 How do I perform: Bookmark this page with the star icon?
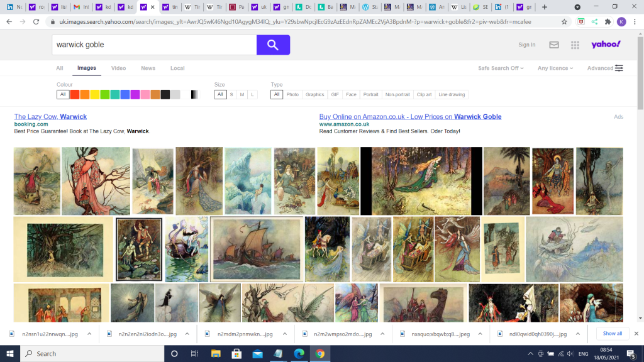point(564,21)
